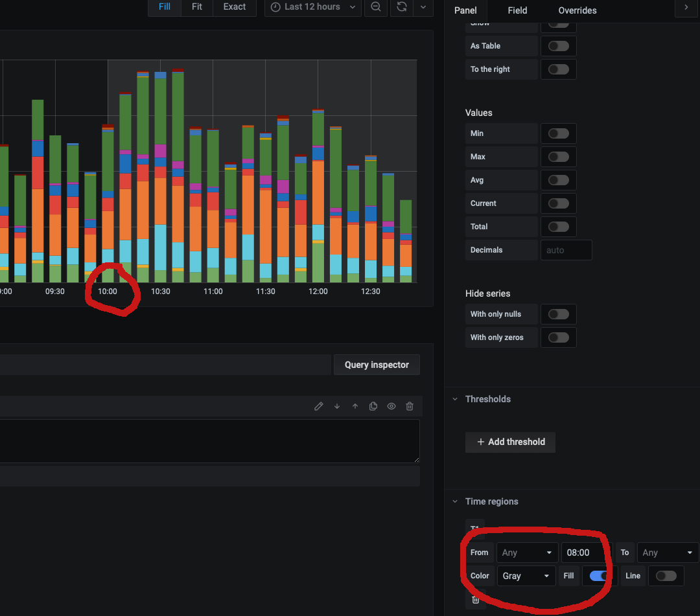This screenshot has width=700, height=616.
Task: Disable the Fill toggle for time region
Action: 597,576
